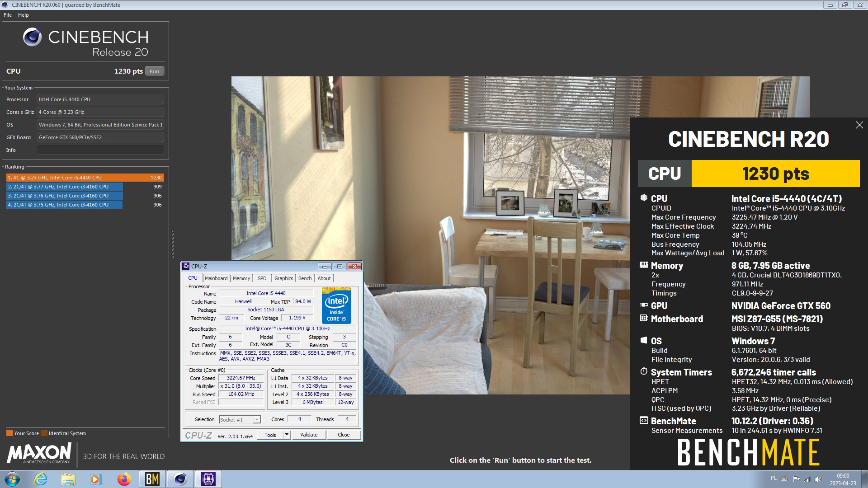
Task: Click the MSI Z87-G55 (MS-7821) motherboard text
Action: pos(777,319)
